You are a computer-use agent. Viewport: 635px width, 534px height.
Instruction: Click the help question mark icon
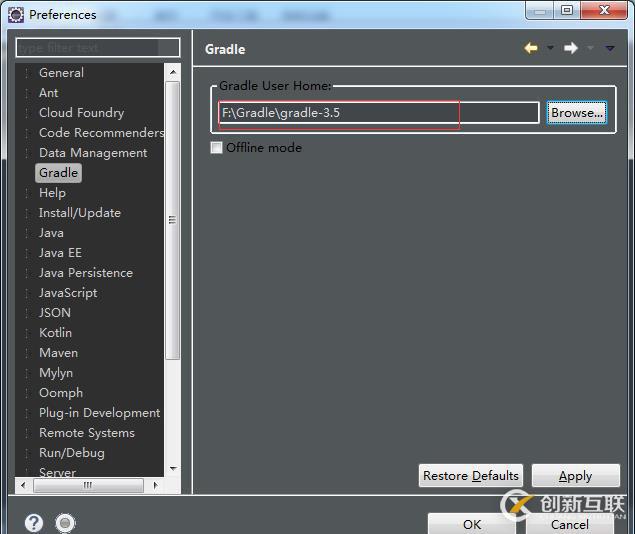pos(34,523)
